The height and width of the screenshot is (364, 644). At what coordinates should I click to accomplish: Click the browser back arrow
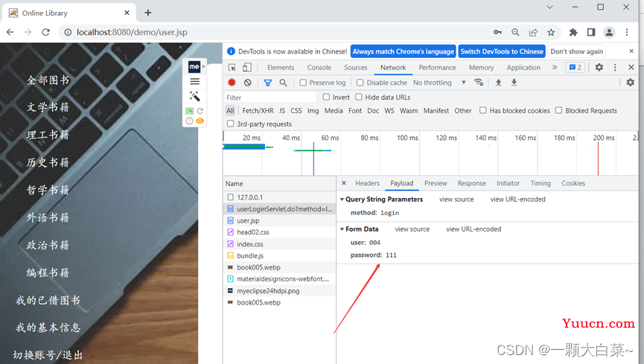pos(10,32)
